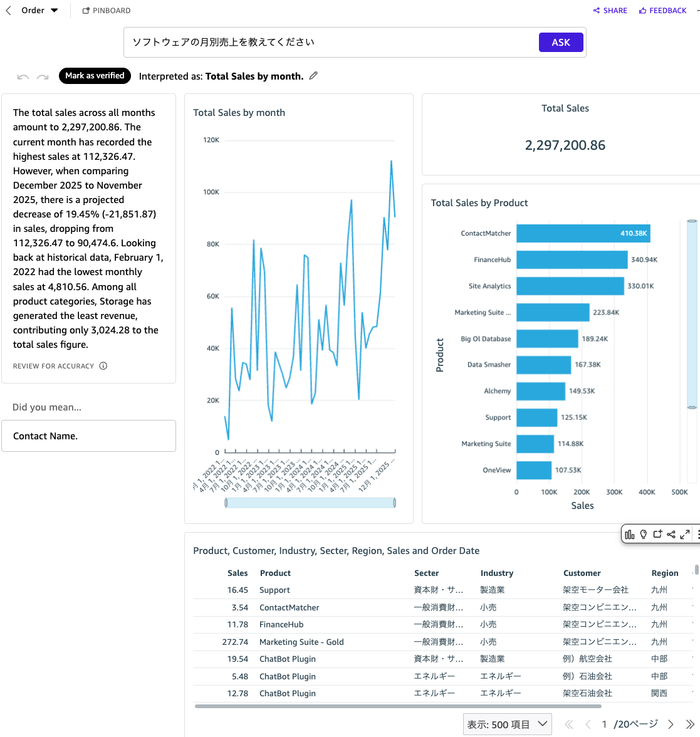The image size is (700, 737).
Task: Click the back chevron next to Order
Action: (x=8, y=10)
